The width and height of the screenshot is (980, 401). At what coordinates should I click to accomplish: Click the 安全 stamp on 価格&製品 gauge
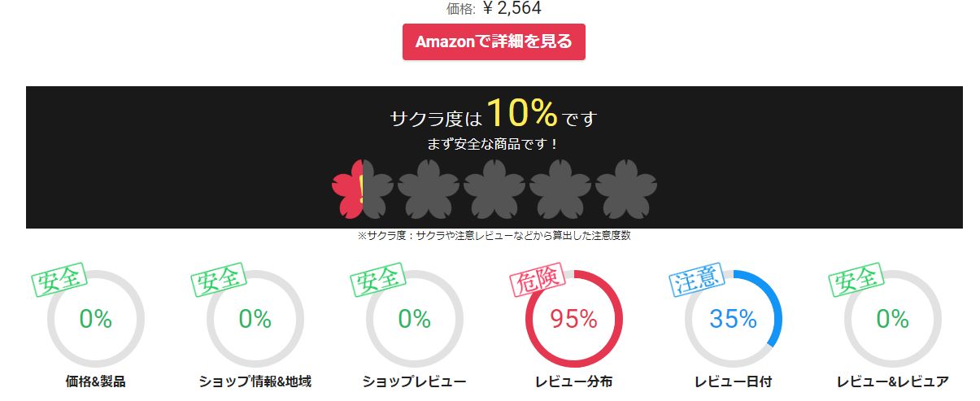(x=59, y=281)
